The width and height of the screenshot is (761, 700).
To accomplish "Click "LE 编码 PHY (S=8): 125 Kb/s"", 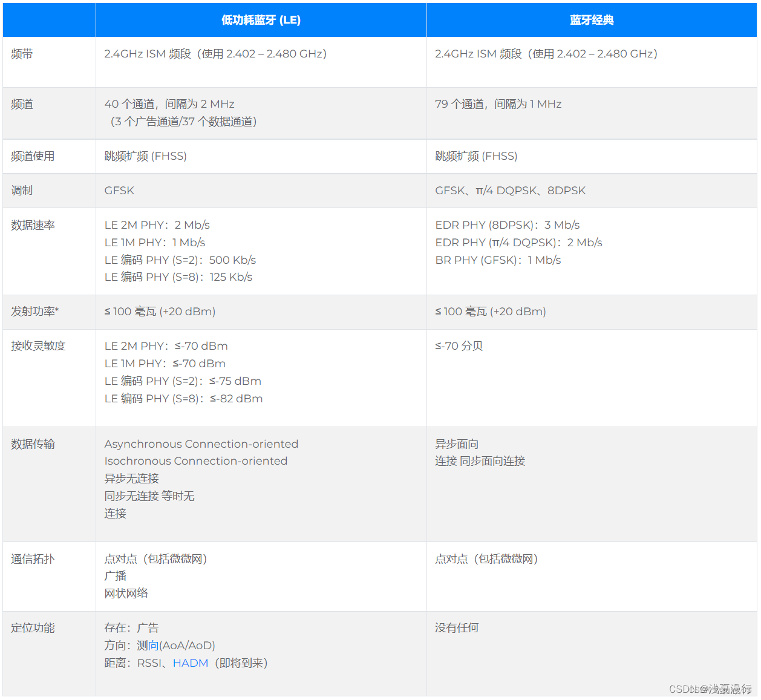I will point(178,277).
